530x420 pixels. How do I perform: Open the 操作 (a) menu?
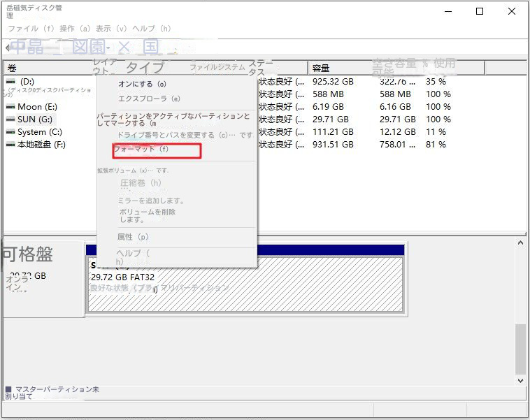pyautogui.click(x=76, y=29)
